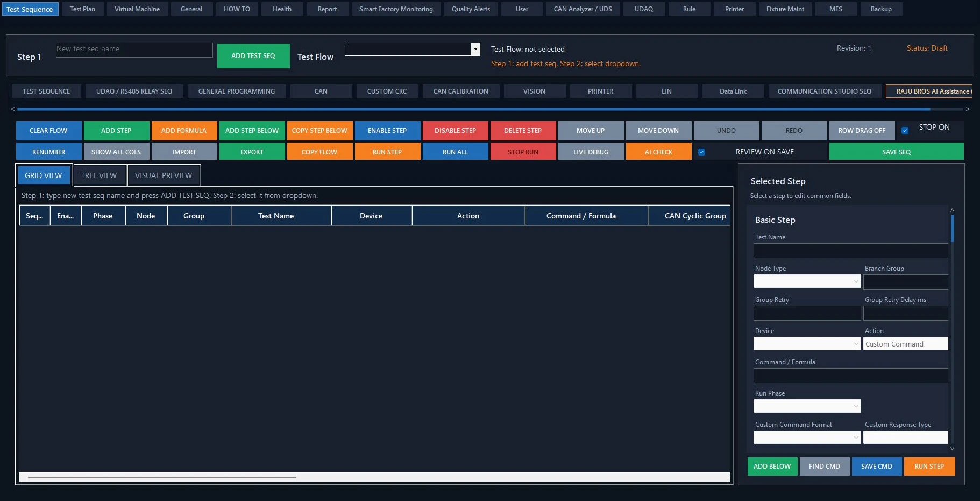Click the AI CHECK button
This screenshot has height=501, width=980.
658,152
